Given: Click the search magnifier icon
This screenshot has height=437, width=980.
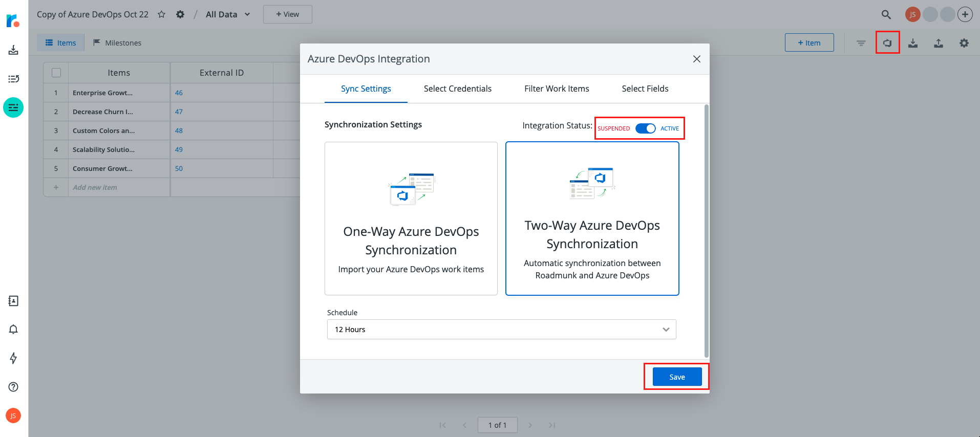Looking at the screenshot, I should (886, 14).
